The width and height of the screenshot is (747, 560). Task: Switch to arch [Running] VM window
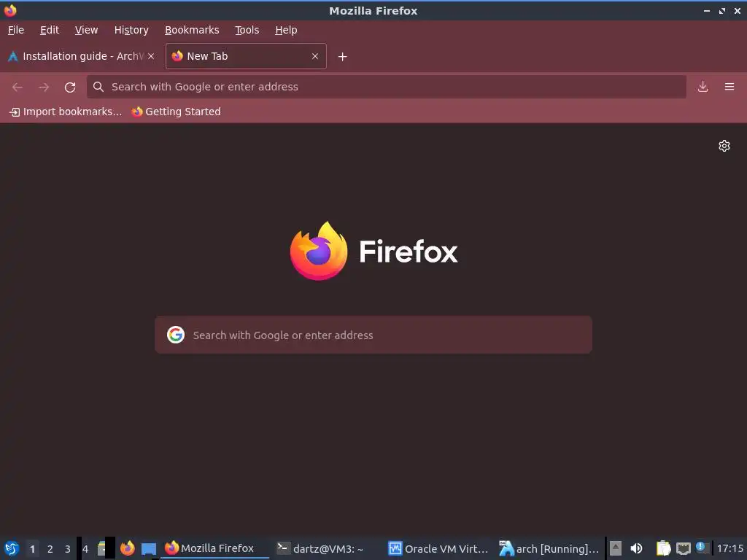point(549,548)
